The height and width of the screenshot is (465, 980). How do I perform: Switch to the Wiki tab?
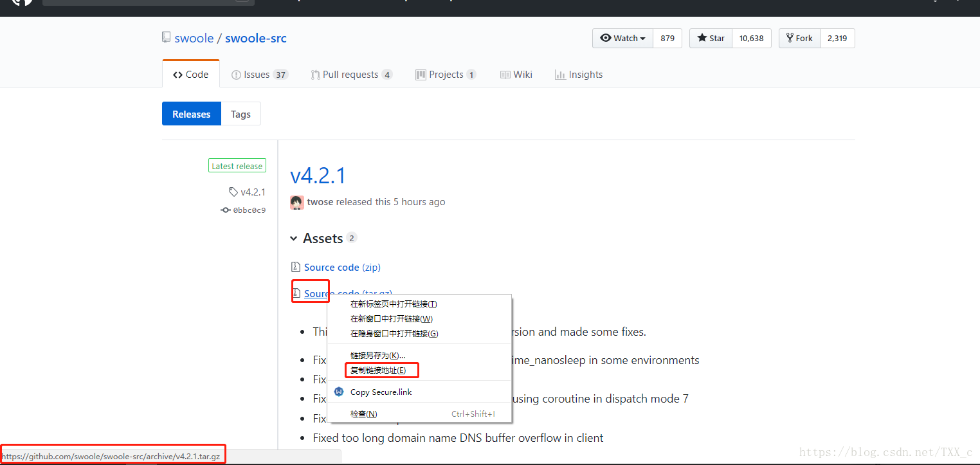click(x=516, y=75)
